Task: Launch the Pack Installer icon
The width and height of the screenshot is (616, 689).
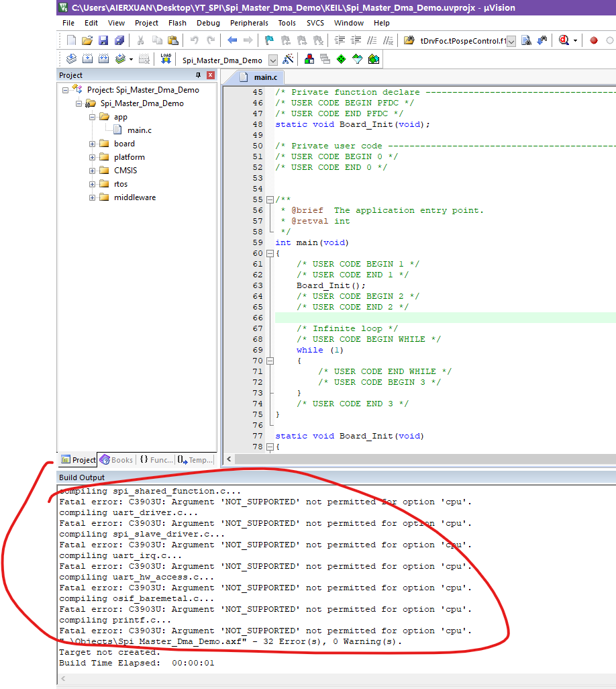Action: point(374,59)
